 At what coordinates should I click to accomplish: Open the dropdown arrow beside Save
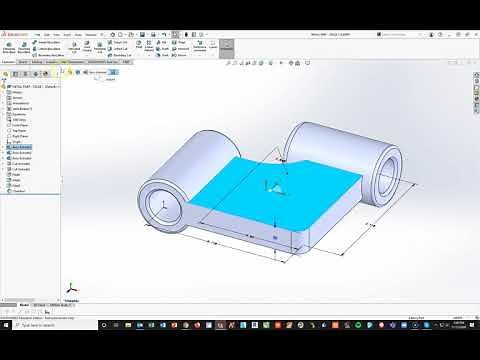tap(147, 35)
